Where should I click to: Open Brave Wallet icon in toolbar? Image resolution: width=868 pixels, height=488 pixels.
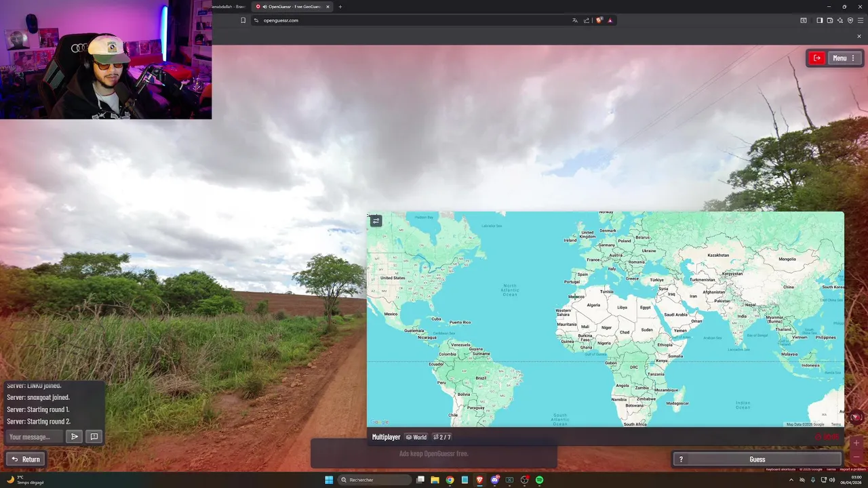829,20
